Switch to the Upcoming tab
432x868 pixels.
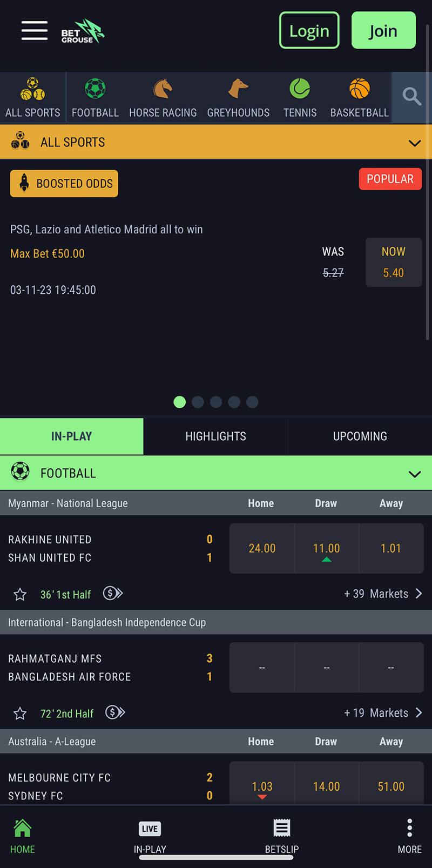(360, 436)
